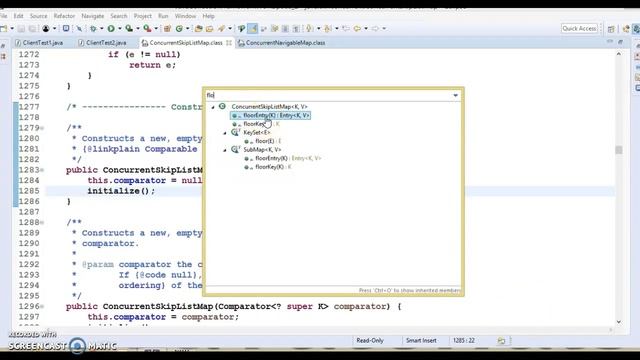
Task: Open the Edit menu
Action: (x=18, y=16)
